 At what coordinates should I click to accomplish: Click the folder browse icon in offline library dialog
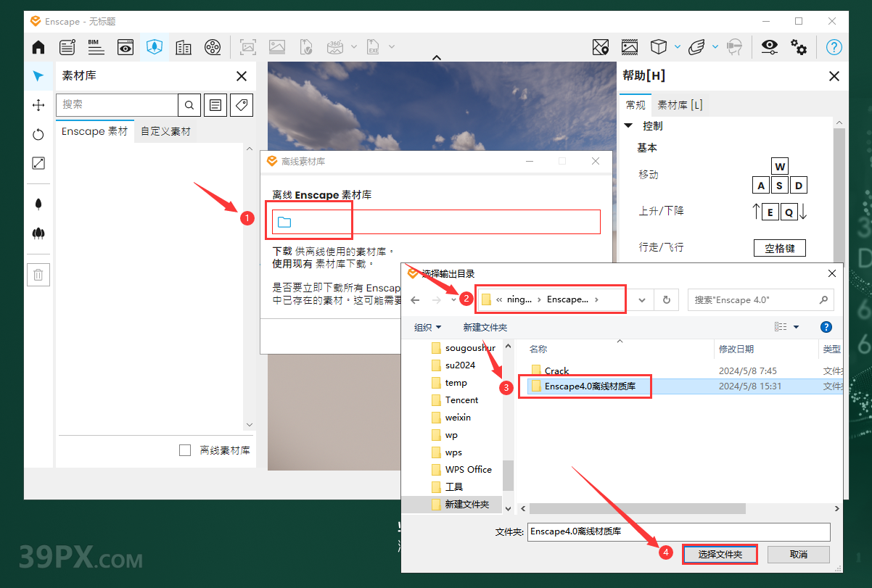point(284,222)
